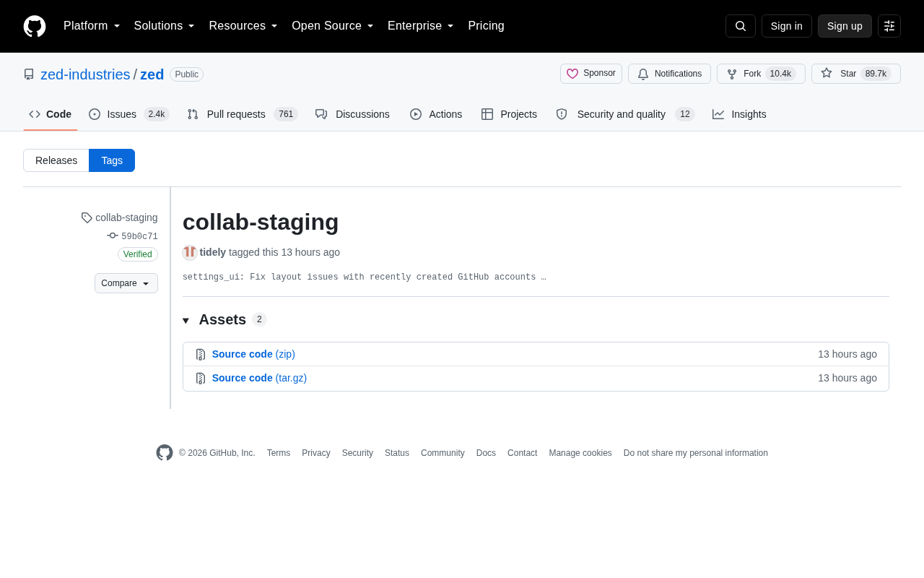924x578 pixels.
Task: Expand the truncated commit message ellipsis
Action: coord(544,277)
